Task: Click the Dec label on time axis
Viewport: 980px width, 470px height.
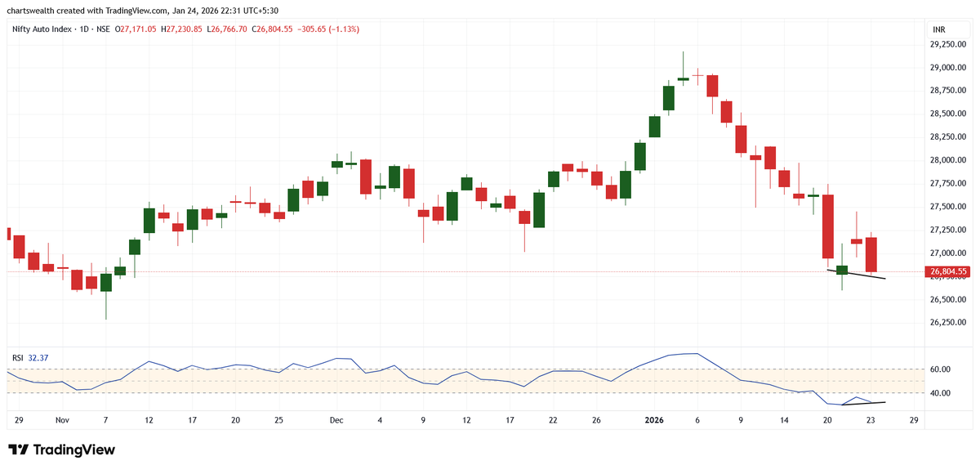Action: tap(336, 420)
